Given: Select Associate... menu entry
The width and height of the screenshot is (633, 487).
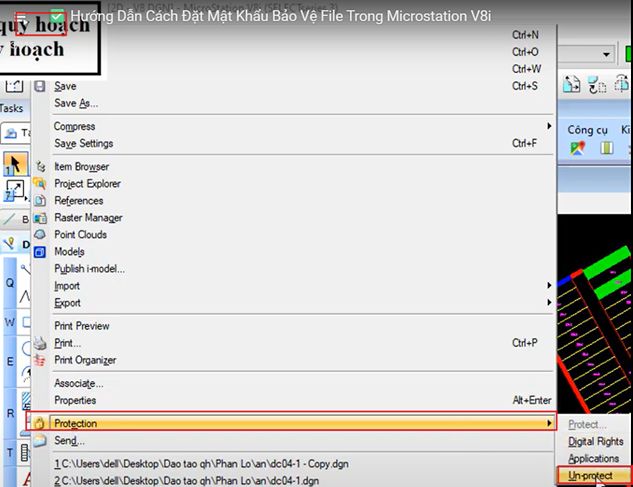Looking at the screenshot, I should 79,383.
